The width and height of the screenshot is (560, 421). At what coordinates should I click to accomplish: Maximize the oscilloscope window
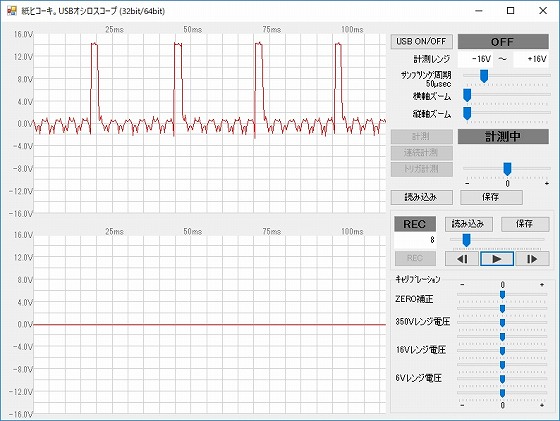[x=511, y=11]
